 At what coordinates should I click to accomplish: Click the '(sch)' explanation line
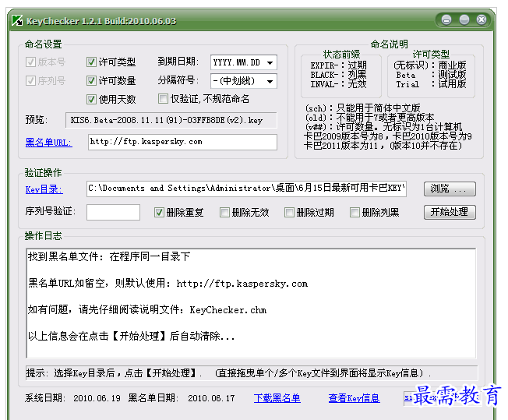coord(363,108)
